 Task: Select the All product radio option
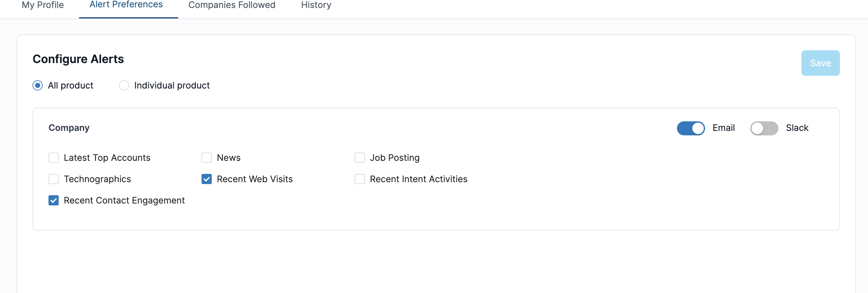38,85
